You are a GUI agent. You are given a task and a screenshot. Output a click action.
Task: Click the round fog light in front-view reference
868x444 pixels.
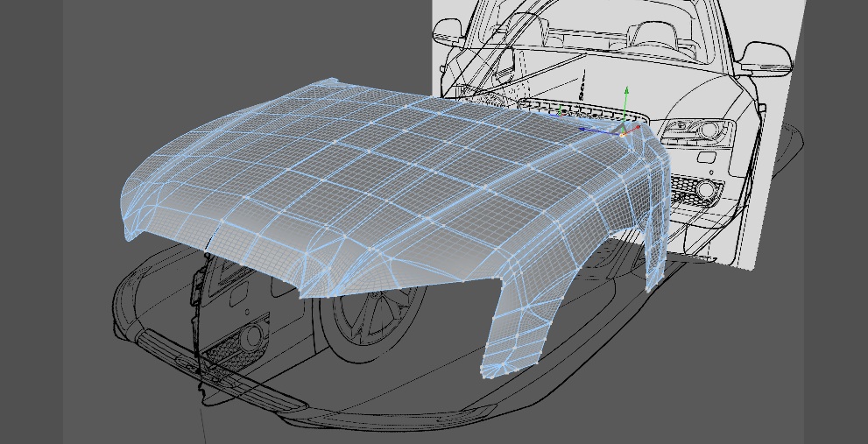tap(707, 189)
